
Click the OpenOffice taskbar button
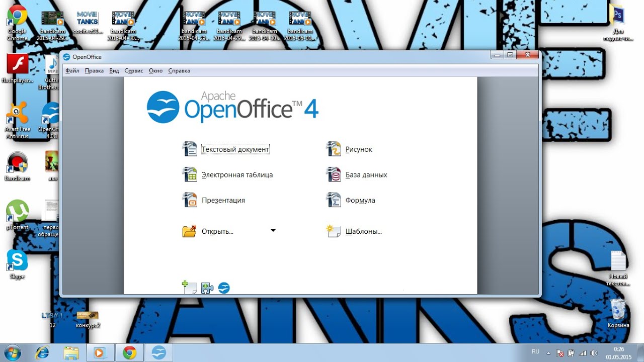click(158, 353)
